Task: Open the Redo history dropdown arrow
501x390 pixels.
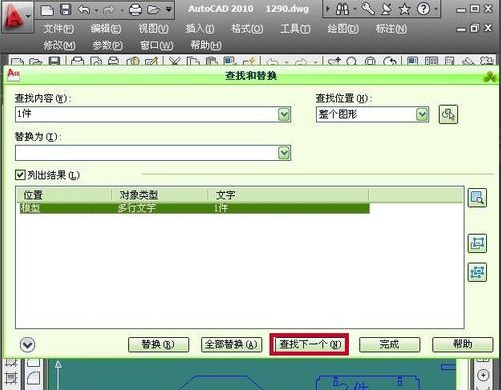Action: click(x=122, y=11)
